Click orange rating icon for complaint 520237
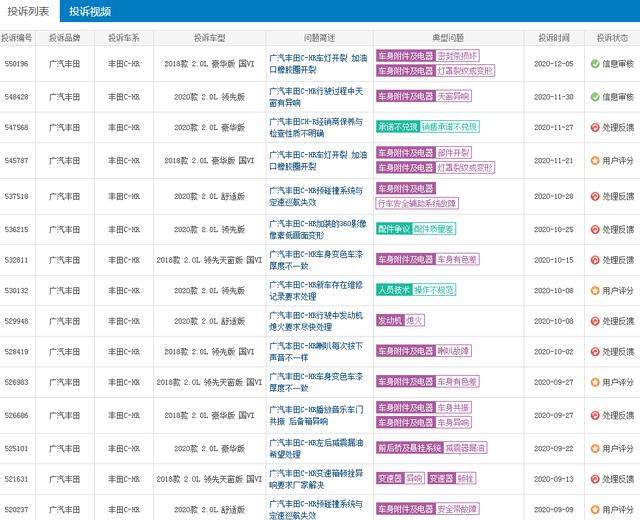The height and width of the screenshot is (520, 640). click(595, 509)
